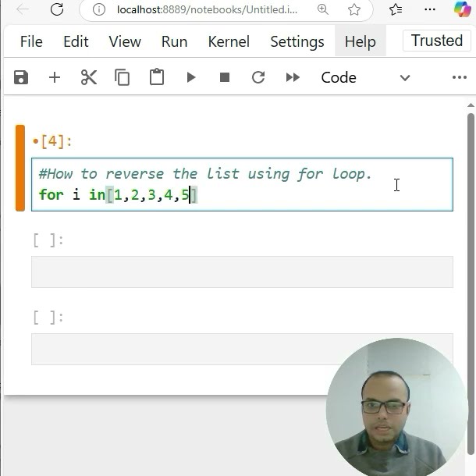Run the selected cell with the play icon

pyautogui.click(x=191, y=77)
